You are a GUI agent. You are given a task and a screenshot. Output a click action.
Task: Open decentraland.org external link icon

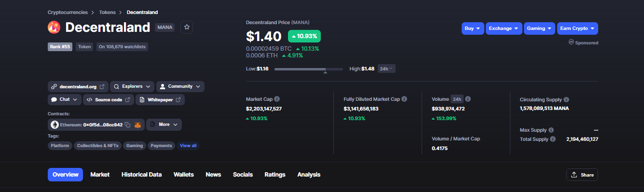[x=102, y=87]
